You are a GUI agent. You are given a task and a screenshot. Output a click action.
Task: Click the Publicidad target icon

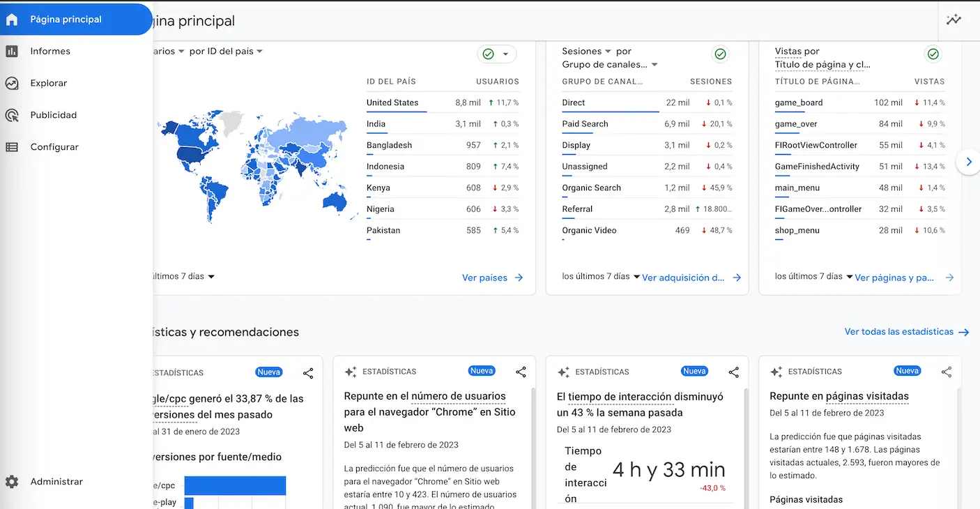[12, 115]
